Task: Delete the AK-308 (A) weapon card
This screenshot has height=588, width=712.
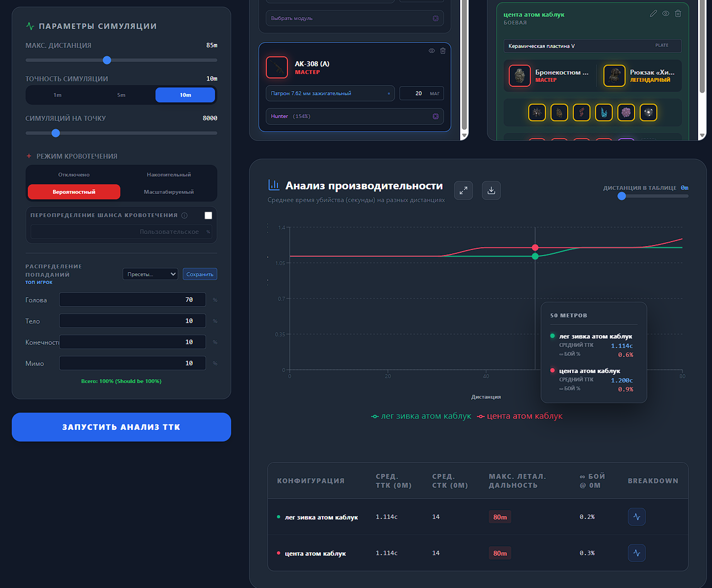Action: [443, 51]
